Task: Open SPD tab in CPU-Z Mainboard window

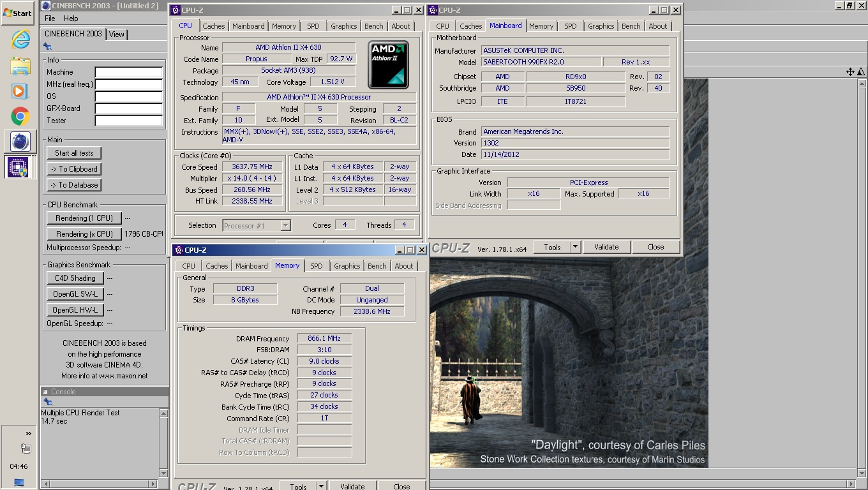Action: (571, 26)
